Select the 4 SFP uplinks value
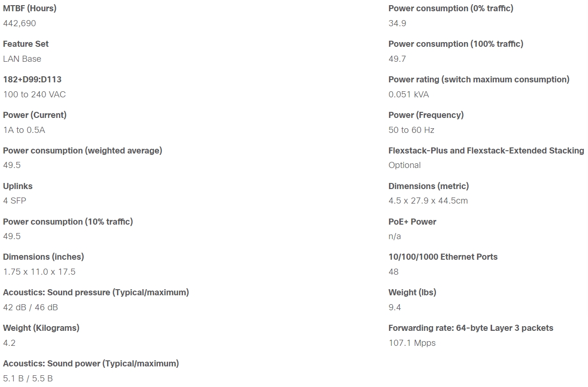588x387 pixels. (x=15, y=201)
